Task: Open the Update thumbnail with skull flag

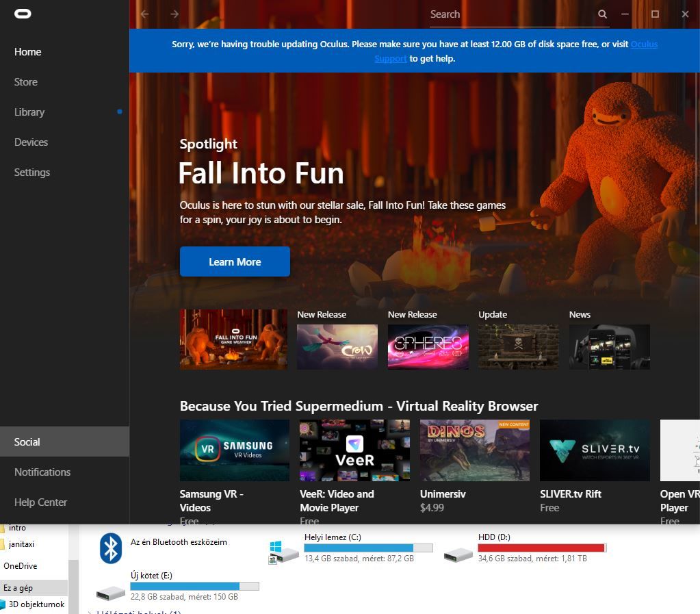Action: click(x=519, y=347)
